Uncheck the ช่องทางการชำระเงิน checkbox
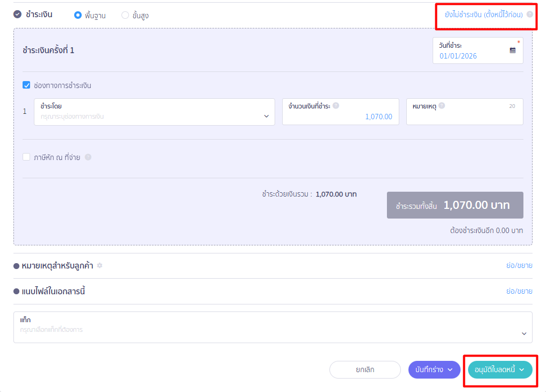This screenshot has height=392, width=546. [26, 85]
